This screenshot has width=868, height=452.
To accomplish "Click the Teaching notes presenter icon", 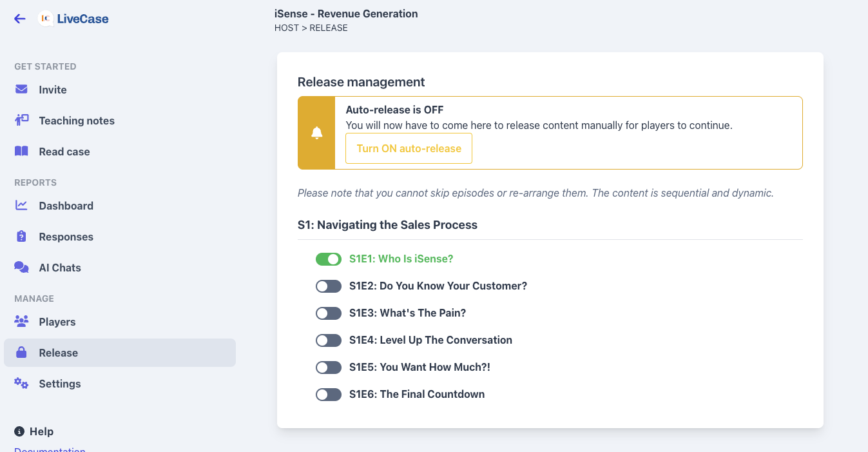I will [x=21, y=120].
